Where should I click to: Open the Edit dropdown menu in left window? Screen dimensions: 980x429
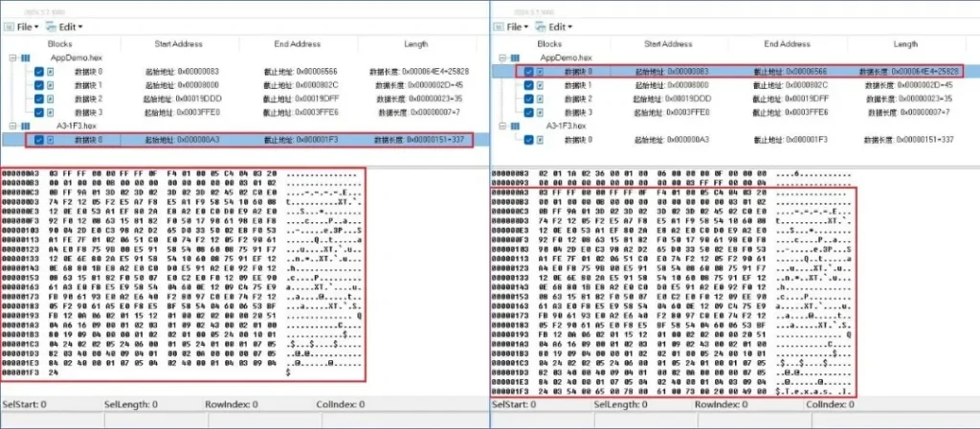pos(71,26)
